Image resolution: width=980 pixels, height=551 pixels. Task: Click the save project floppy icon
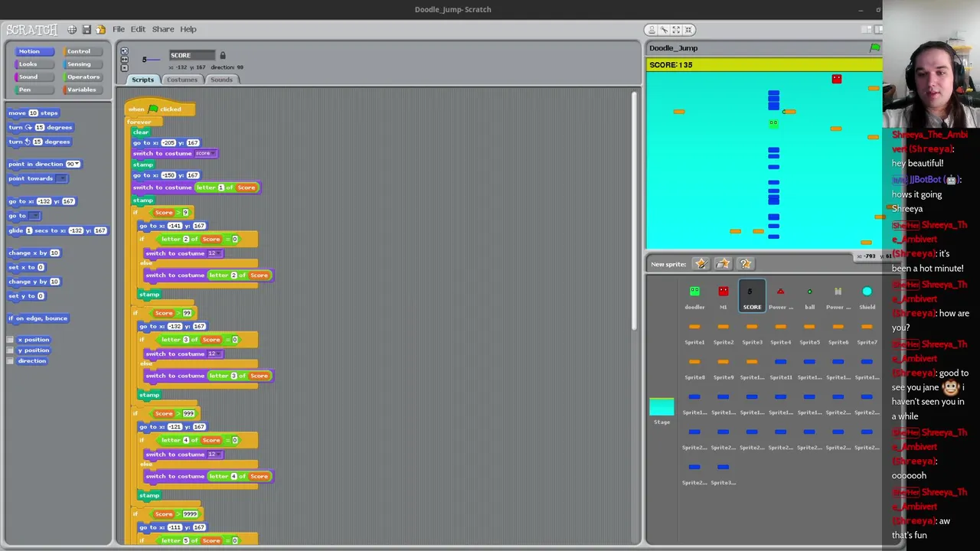click(x=87, y=29)
